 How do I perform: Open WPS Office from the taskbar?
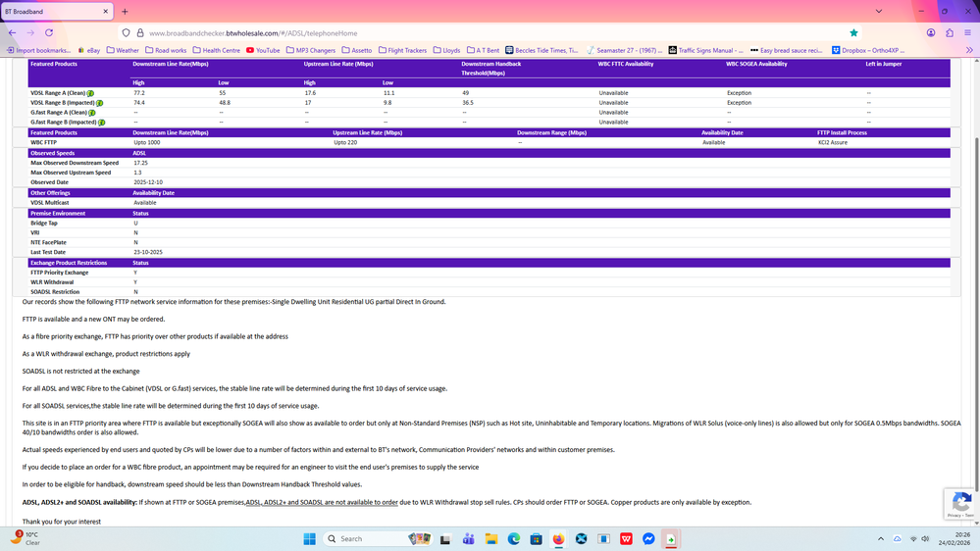[626, 539]
